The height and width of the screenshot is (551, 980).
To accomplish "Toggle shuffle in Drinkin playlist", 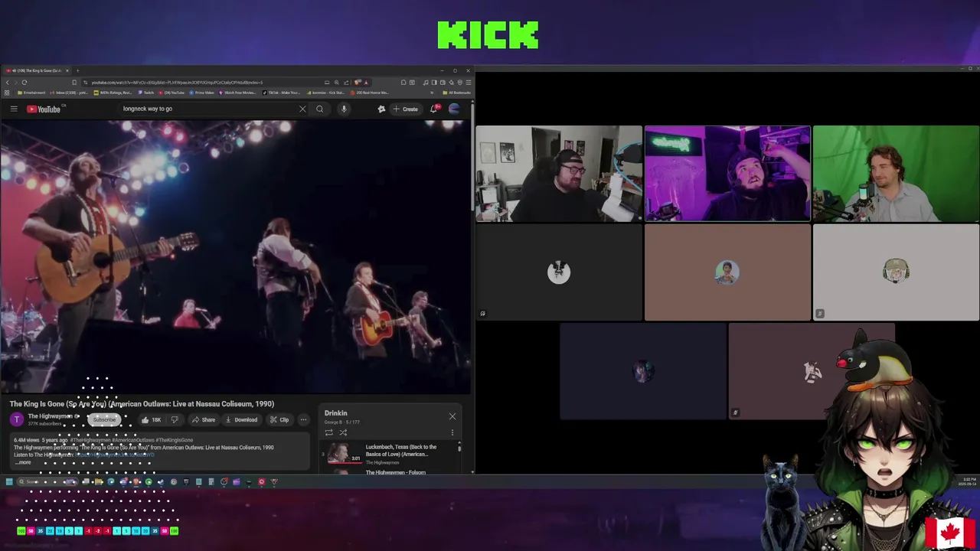I will (x=343, y=432).
